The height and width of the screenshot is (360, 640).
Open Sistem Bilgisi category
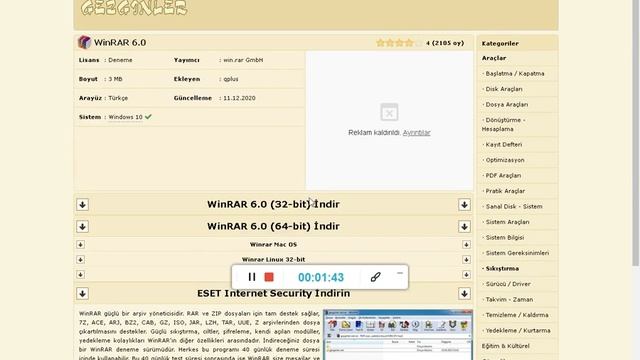(x=504, y=238)
